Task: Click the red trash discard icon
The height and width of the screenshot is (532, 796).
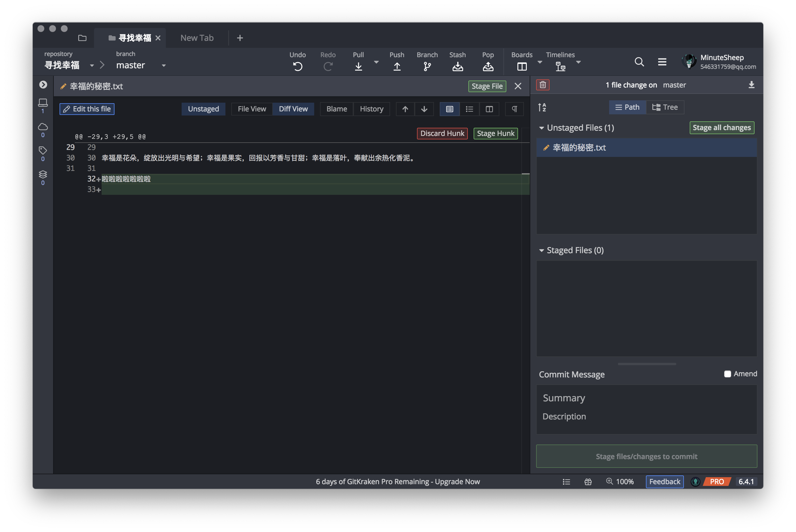Action: point(542,85)
